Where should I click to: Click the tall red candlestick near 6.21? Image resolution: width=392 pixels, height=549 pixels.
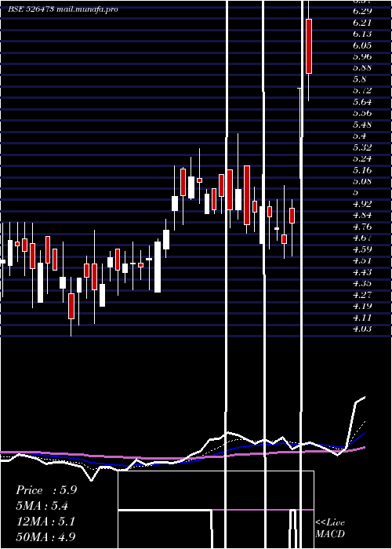pos(309,46)
